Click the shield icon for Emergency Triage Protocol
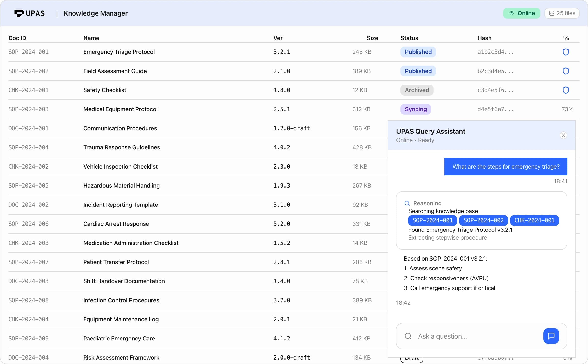The width and height of the screenshot is (588, 364). (x=566, y=52)
